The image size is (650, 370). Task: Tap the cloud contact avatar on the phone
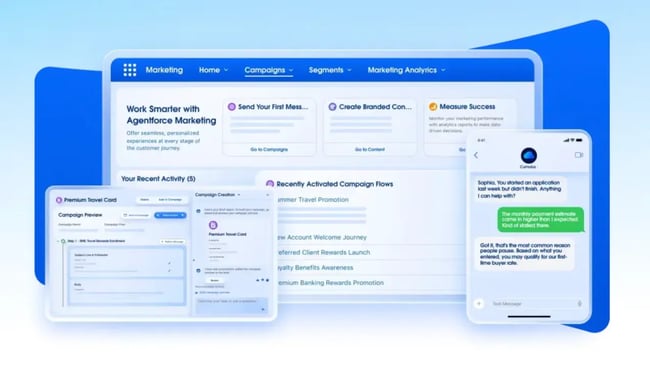point(529,155)
